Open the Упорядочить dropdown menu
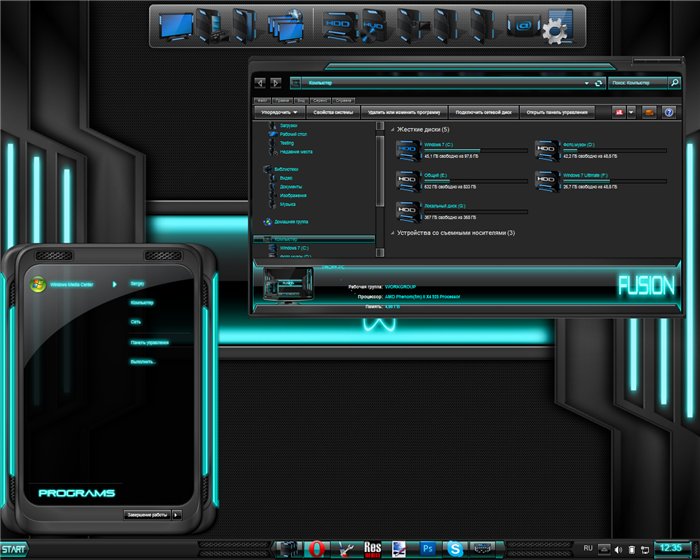Viewport: 700px width, 560px height. click(x=283, y=112)
